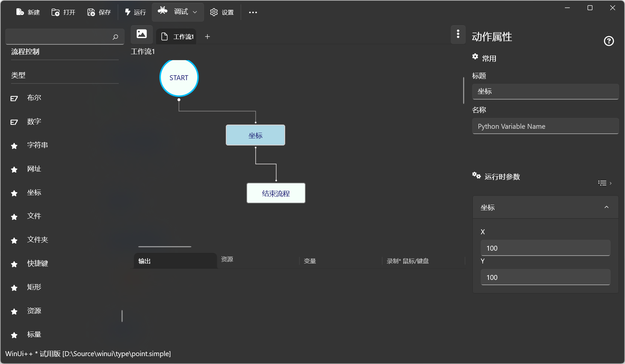
Task: Switch to the 资源 tab
Action: pyautogui.click(x=227, y=259)
